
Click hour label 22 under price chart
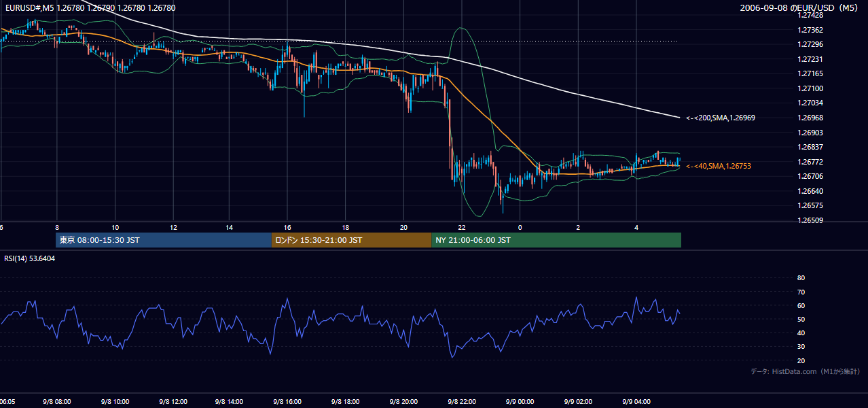coord(462,227)
